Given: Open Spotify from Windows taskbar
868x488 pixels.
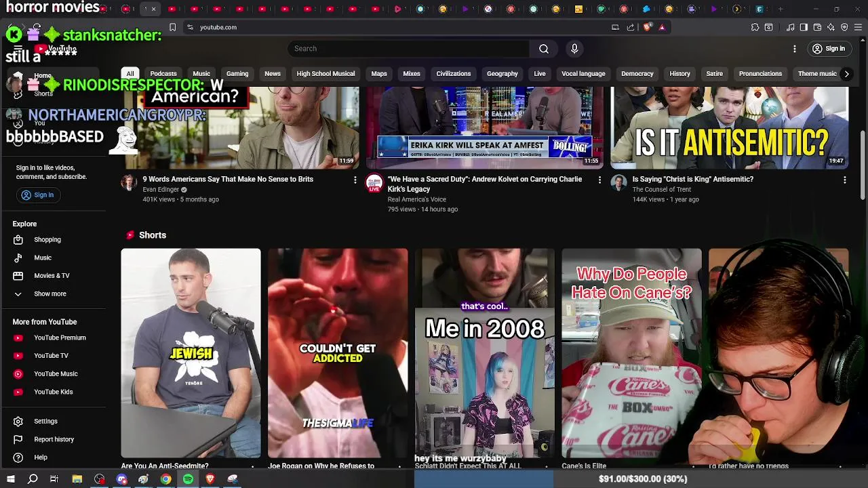Looking at the screenshot, I should (188, 479).
